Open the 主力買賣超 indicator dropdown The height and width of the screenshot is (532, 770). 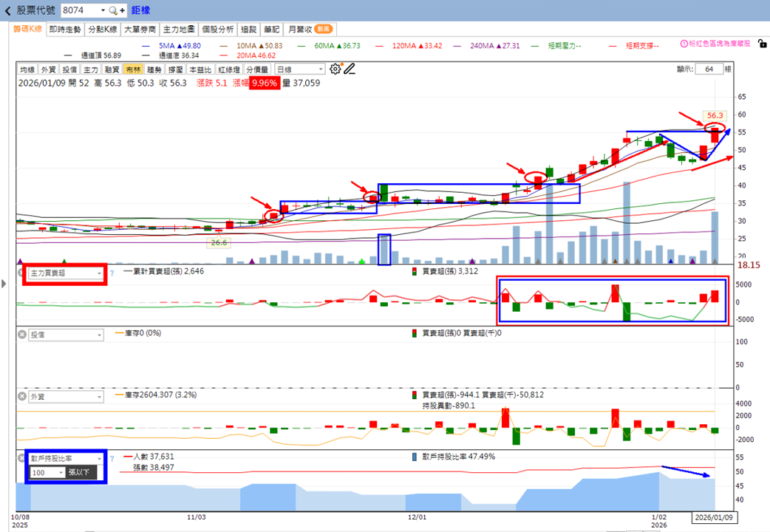(x=66, y=273)
